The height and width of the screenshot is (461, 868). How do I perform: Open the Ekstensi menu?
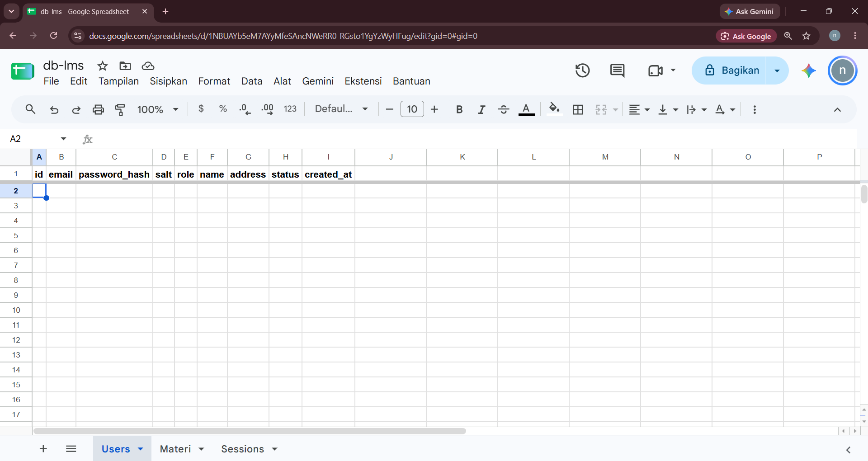363,81
